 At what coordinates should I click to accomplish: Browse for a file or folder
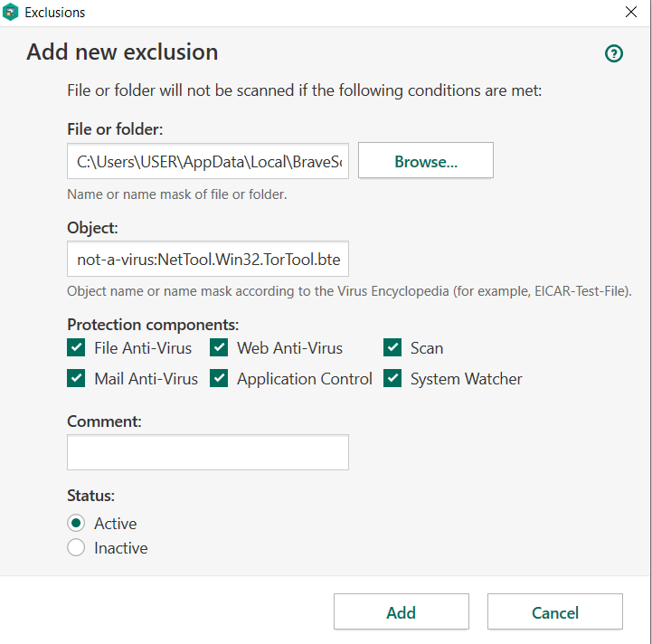coord(426,161)
